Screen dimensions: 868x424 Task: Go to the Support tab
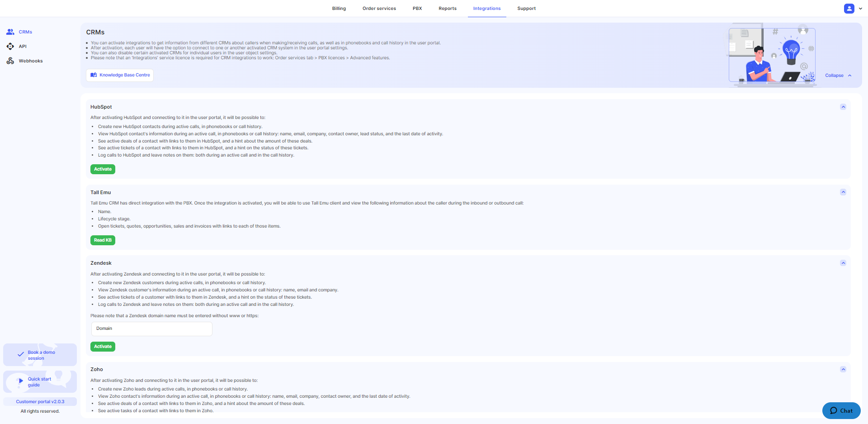pyautogui.click(x=527, y=9)
